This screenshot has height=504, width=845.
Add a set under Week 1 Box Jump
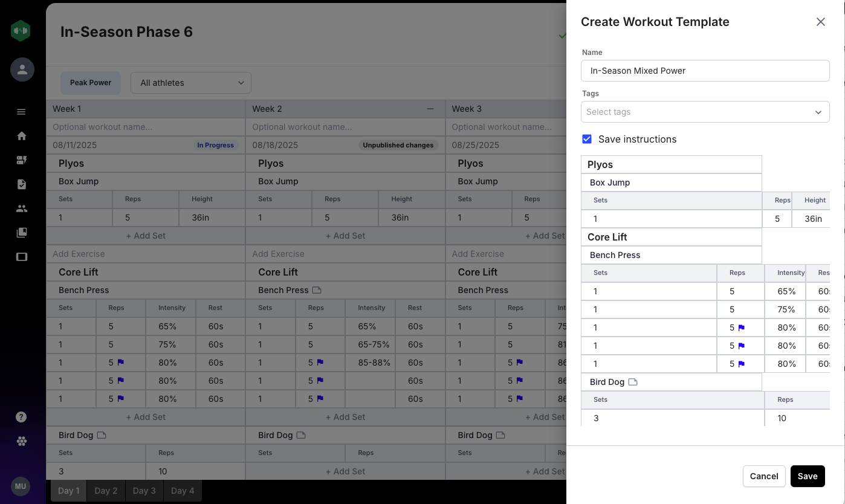pyautogui.click(x=146, y=236)
